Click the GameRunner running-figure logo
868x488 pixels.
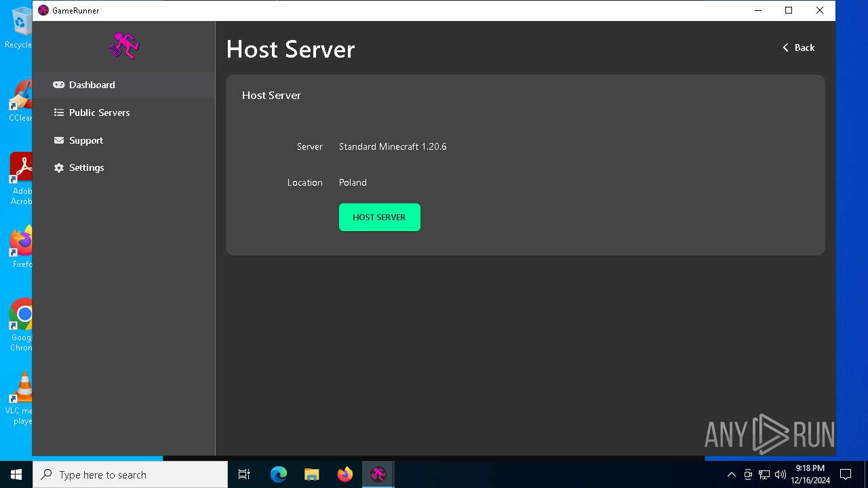pyautogui.click(x=124, y=45)
